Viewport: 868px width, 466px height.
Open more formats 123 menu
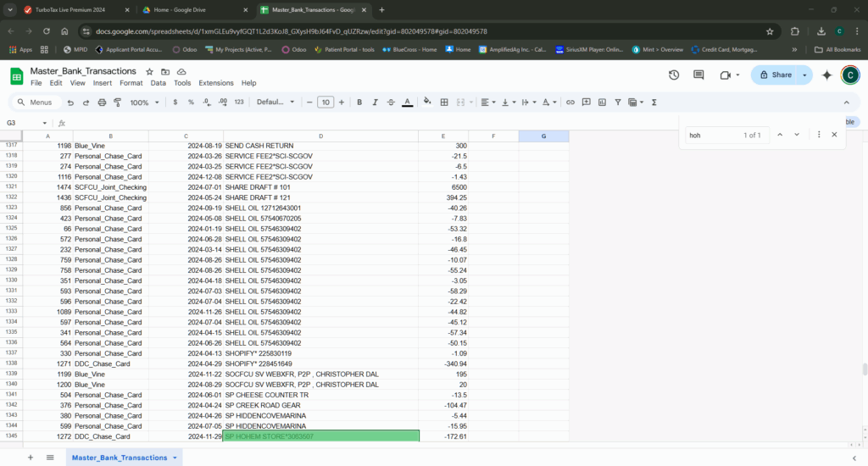[x=239, y=103]
